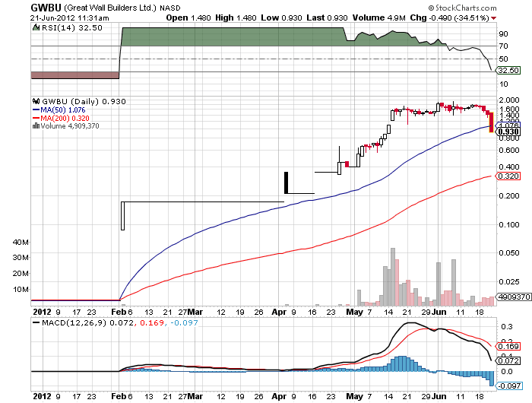Screen dimensions: 532x403
Task: Click the StockCharts.com copyright label
Action: pyautogui.click(x=462, y=8)
